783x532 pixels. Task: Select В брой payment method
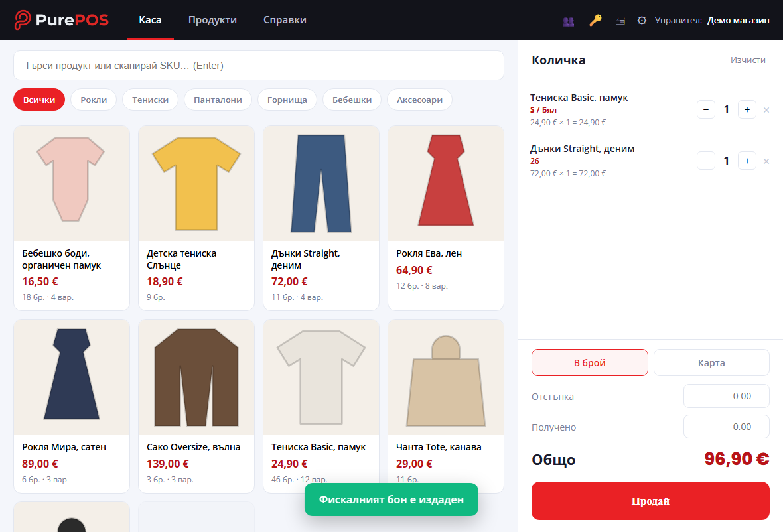pos(590,363)
